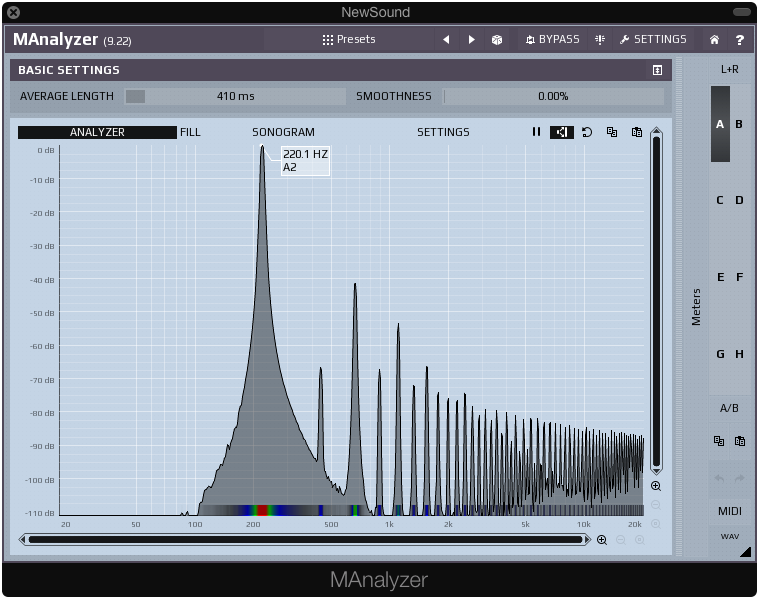759x599 pixels.
Task: Reset vertical zoom beside the graph
Action: pos(656,524)
